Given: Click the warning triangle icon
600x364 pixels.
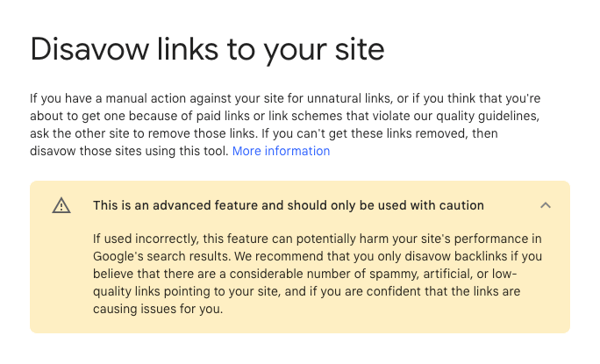Looking at the screenshot, I should [61, 206].
